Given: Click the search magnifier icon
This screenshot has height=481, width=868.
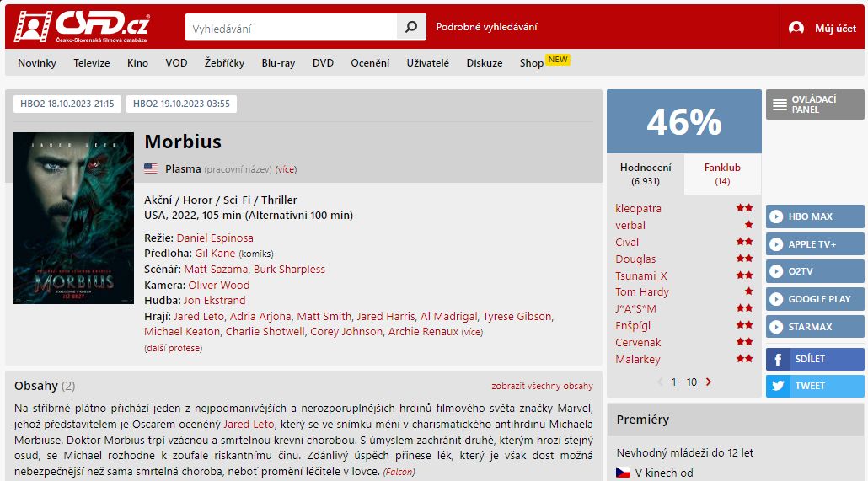Looking at the screenshot, I should tap(410, 27).
